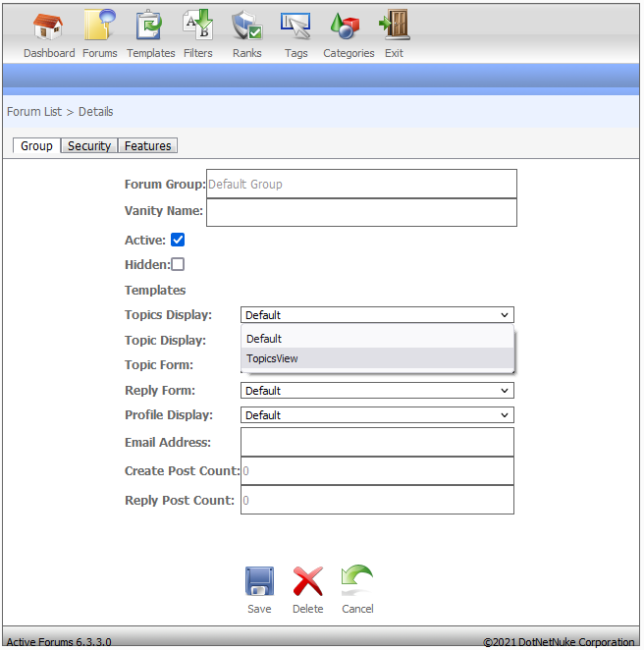Click the Forums toolbar label
Image resolution: width=644 pixels, height=650 pixels.
[x=100, y=53]
